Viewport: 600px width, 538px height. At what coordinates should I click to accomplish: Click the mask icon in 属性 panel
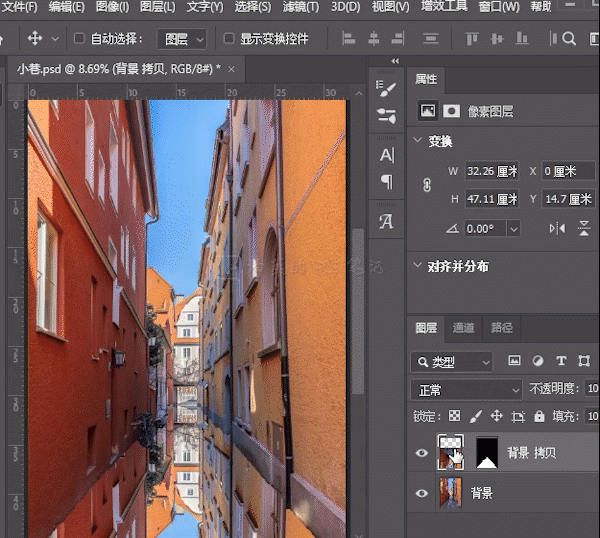(452, 111)
